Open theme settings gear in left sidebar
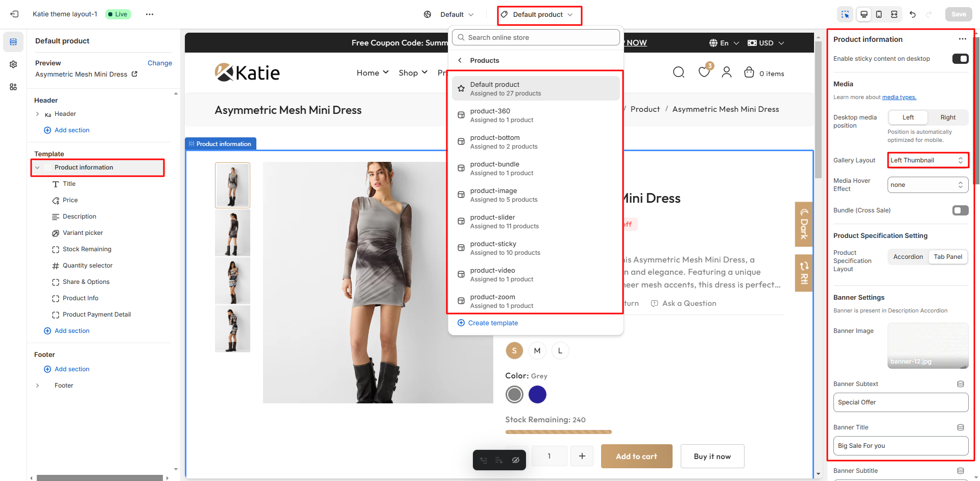 point(13,64)
